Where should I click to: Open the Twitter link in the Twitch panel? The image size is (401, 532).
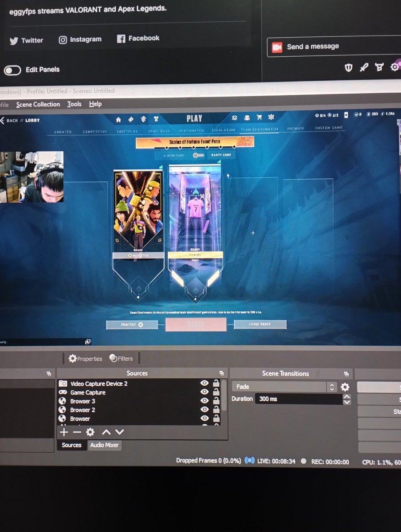[x=26, y=40]
